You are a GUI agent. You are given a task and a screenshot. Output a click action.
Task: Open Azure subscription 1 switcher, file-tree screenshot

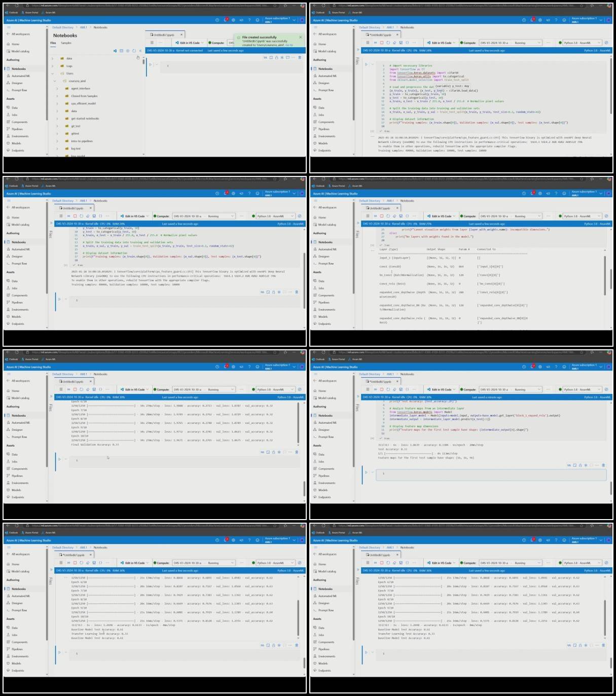click(280, 20)
